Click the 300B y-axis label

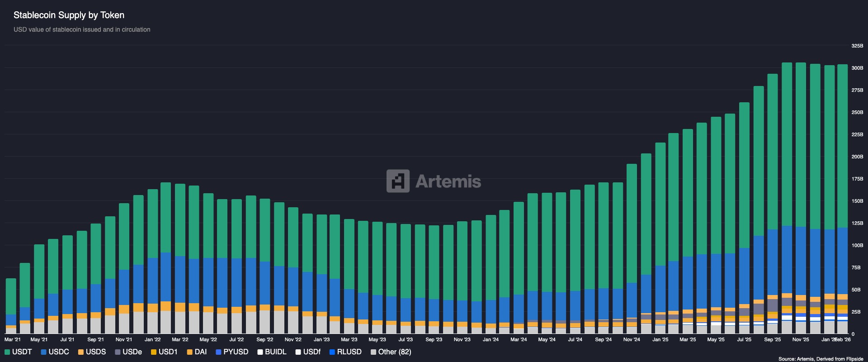coord(857,68)
